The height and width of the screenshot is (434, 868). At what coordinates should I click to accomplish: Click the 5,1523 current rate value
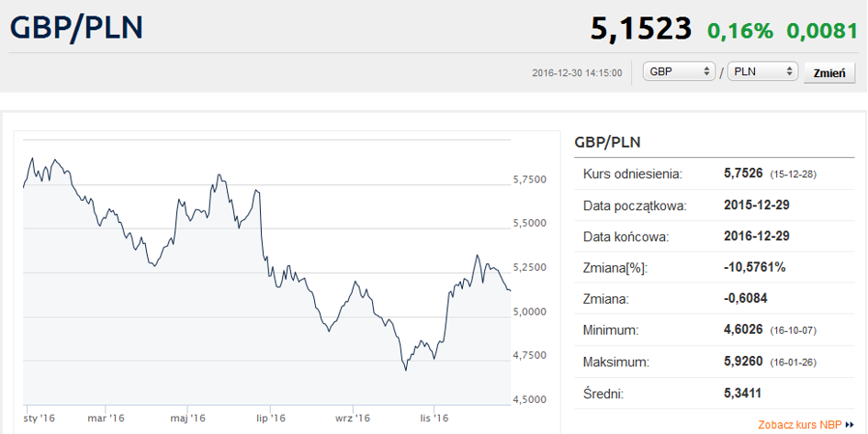coord(641,28)
